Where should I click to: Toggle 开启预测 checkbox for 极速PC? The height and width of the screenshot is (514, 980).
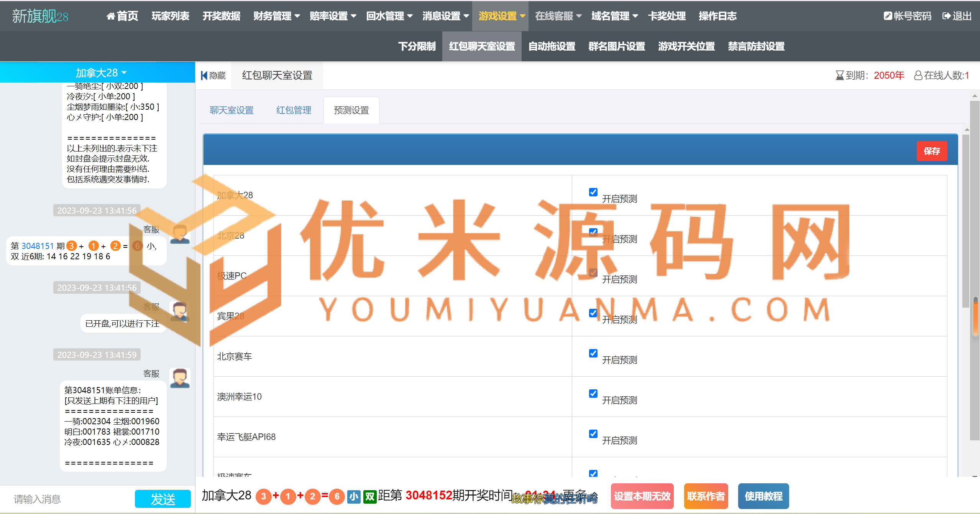(x=593, y=273)
